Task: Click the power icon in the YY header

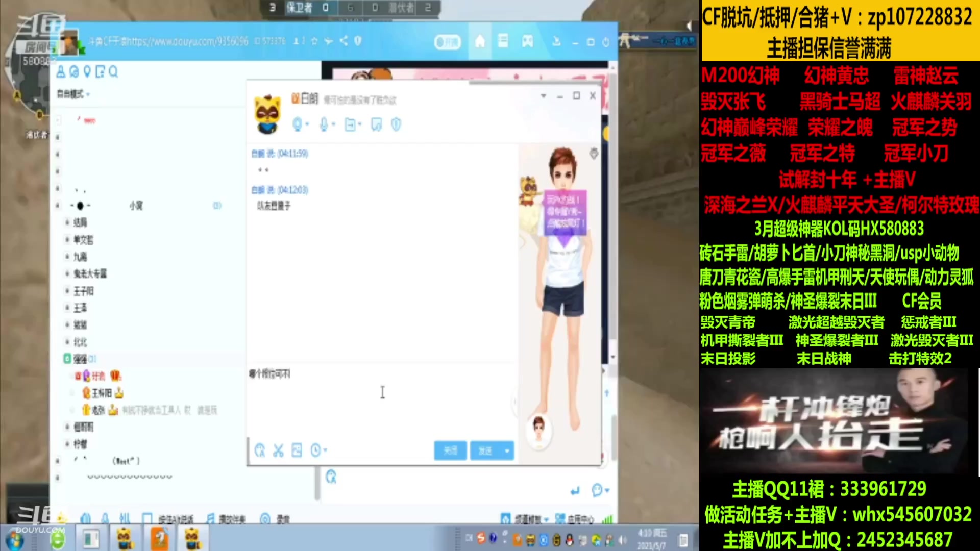Action: pyautogui.click(x=606, y=42)
